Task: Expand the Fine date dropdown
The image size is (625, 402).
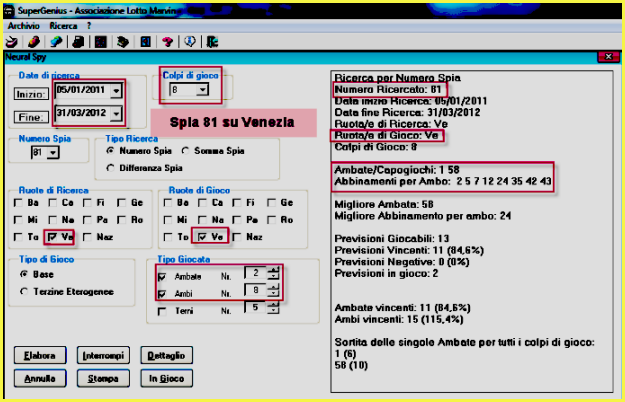Action: point(116,114)
